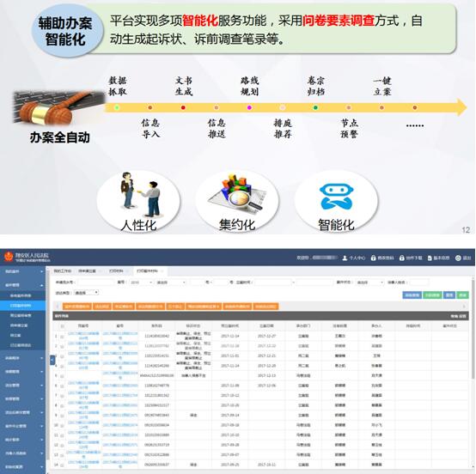The width and height of the screenshot is (476, 474).
Task: Click the red dot below 文书生成
Action: coord(183,107)
